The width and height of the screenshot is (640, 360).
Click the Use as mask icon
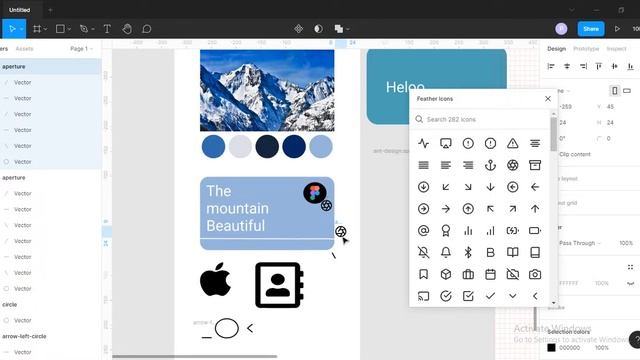pos(318,29)
